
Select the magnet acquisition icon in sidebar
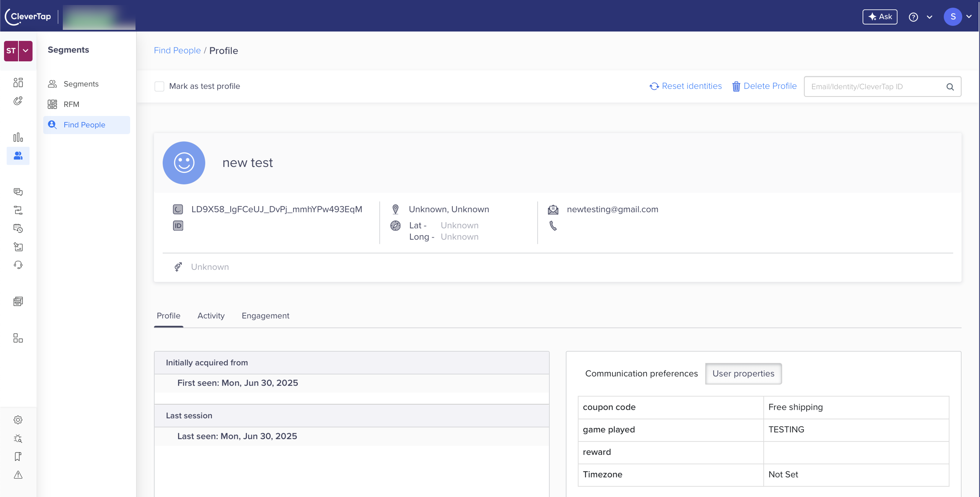coord(18,101)
